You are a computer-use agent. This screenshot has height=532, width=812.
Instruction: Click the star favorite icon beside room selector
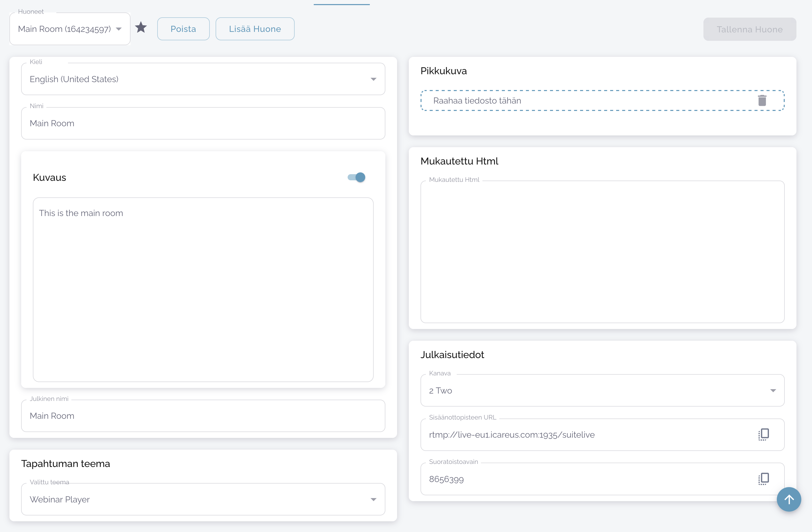(x=141, y=27)
